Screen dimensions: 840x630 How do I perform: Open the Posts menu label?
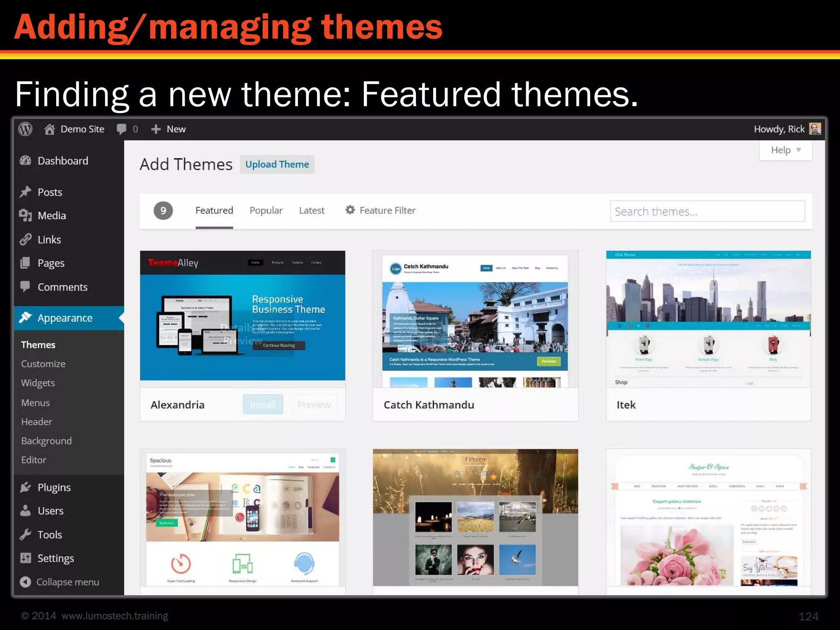50,192
